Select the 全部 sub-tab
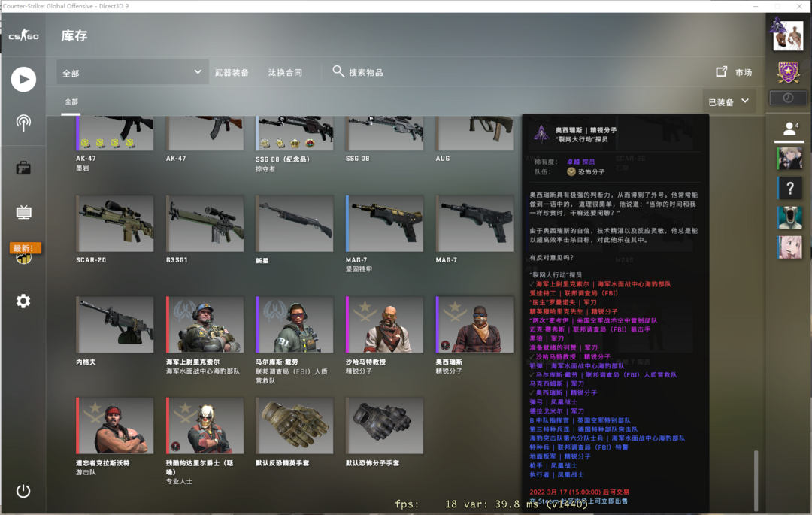This screenshot has width=812, height=515. click(71, 101)
